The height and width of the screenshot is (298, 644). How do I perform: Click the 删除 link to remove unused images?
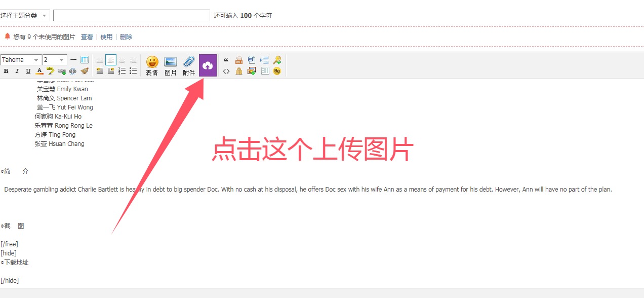(126, 36)
